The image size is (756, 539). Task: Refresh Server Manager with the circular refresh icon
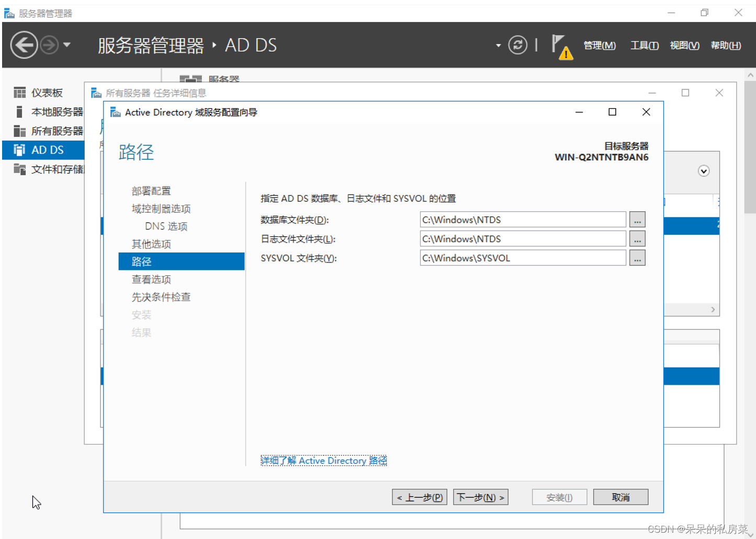517,45
